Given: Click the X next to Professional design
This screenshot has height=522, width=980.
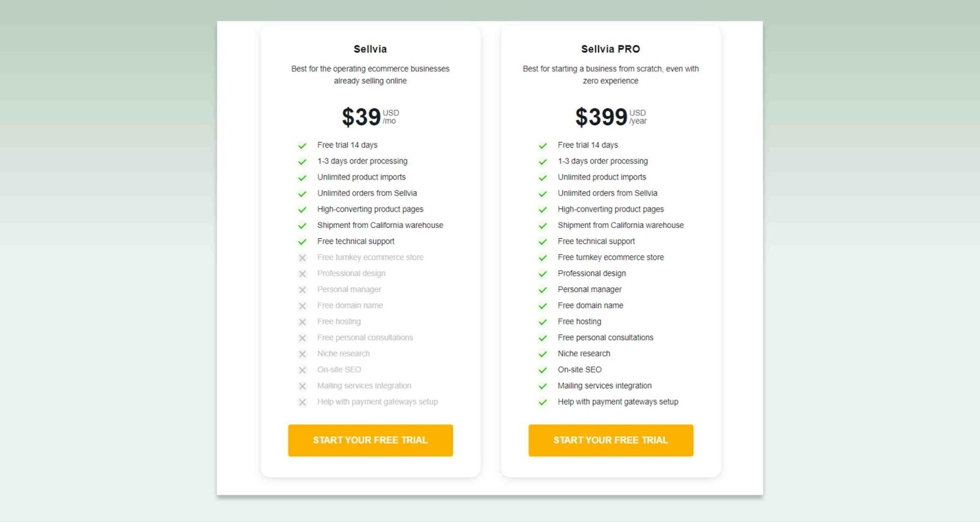Looking at the screenshot, I should point(302,274).
